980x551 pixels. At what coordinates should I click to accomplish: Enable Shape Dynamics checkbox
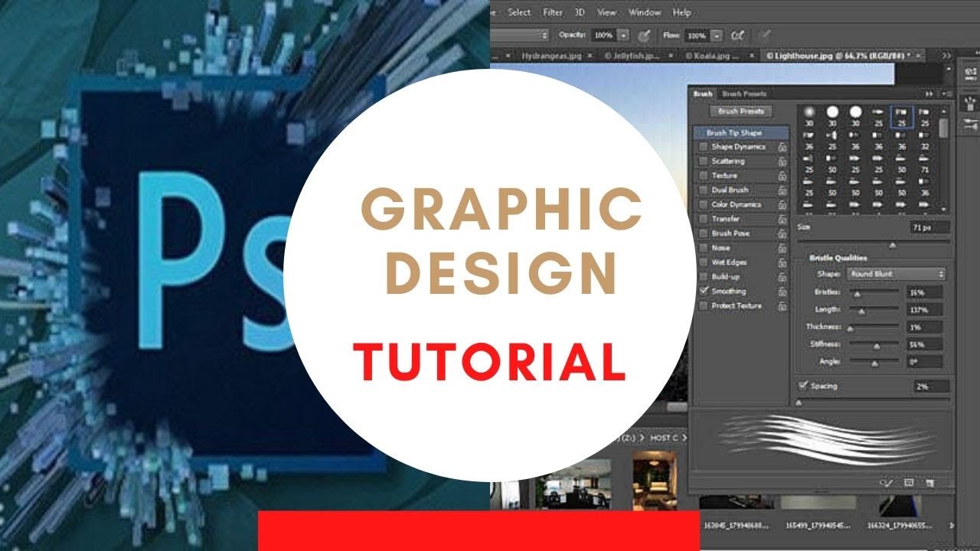pos(703,147)
